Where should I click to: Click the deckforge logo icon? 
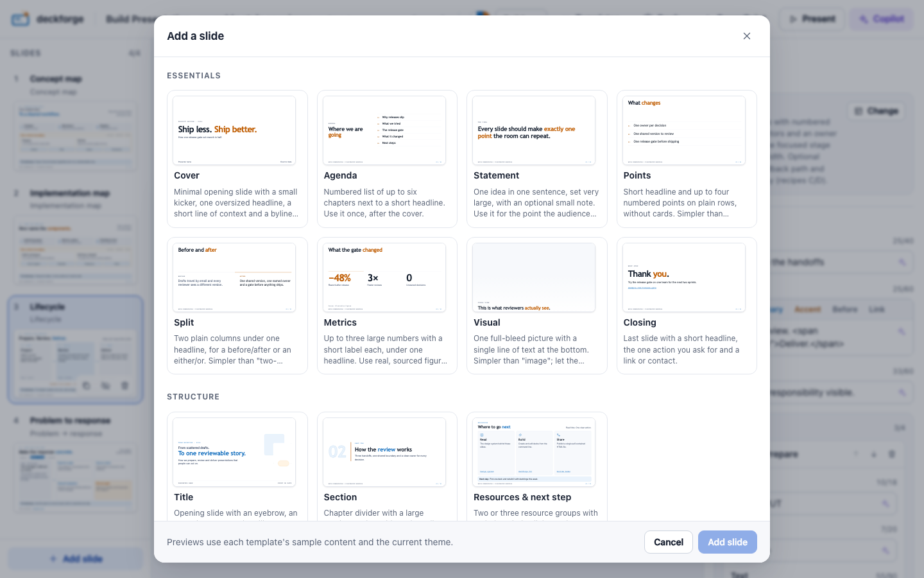[x=21, y=19]
